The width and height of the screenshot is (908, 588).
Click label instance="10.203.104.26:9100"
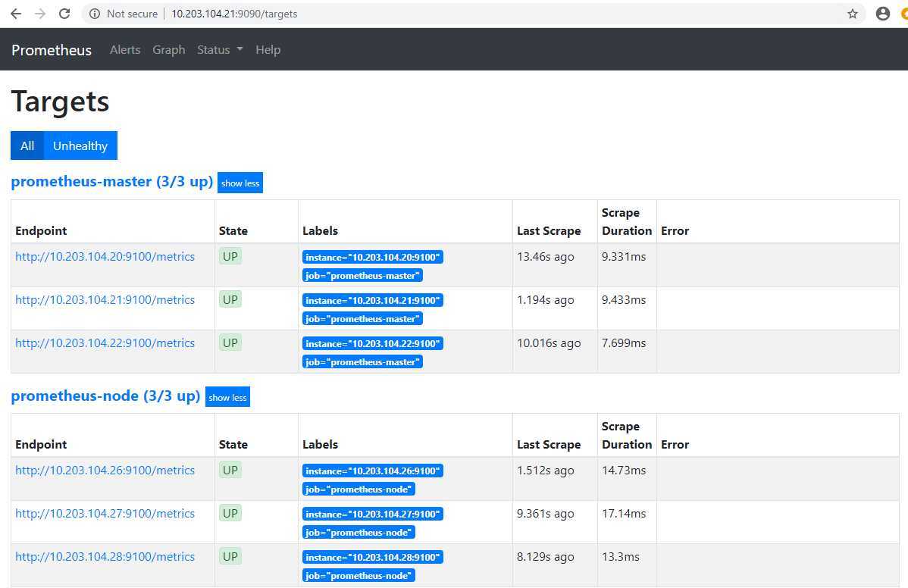373,471
